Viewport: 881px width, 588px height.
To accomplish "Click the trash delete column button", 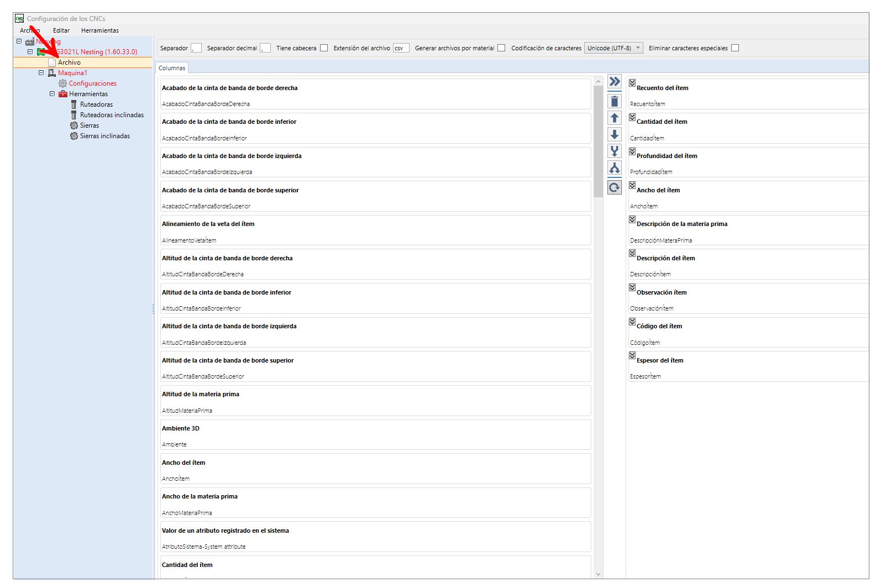I will coord(615,101).
